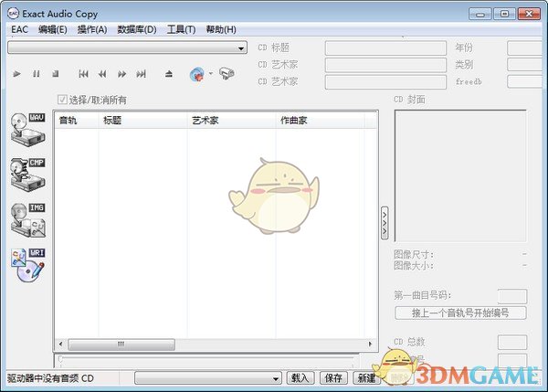
Task: Open the drive selection dropdown
Action: click(x=127, y=48)
